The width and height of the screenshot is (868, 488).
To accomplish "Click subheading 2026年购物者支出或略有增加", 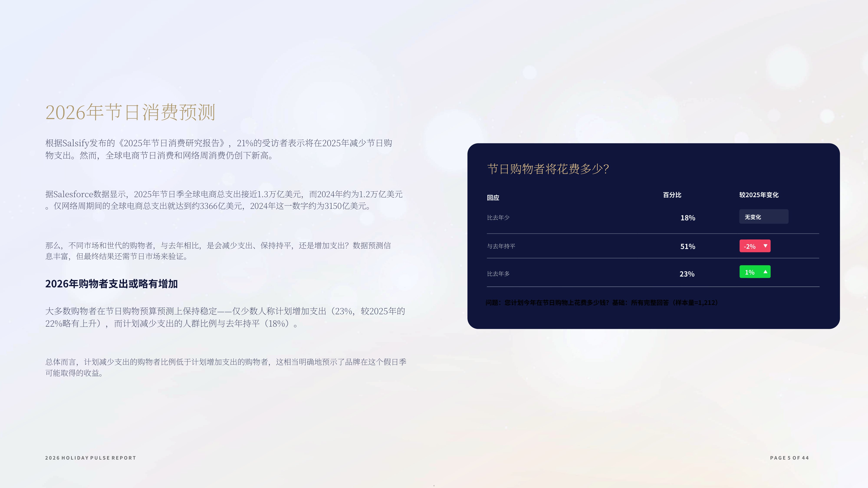I will click(x=112, y=284).
